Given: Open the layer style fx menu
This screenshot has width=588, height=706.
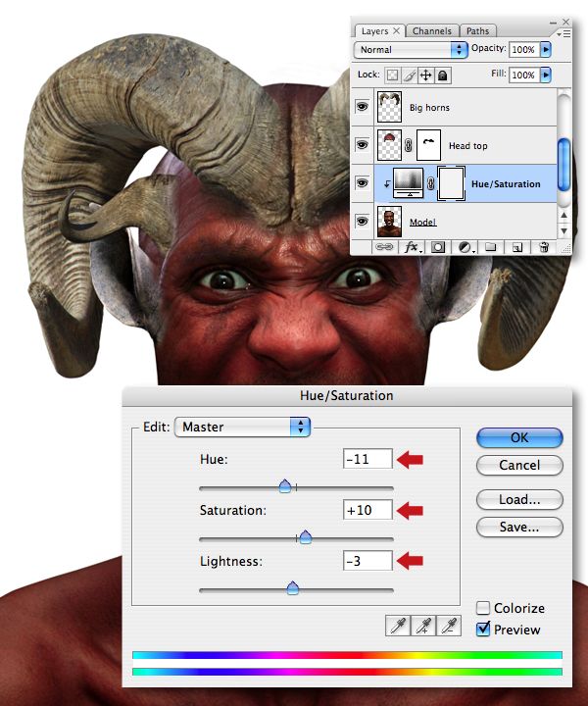Looking at the screenshot, I should click(x=413, y=247).
